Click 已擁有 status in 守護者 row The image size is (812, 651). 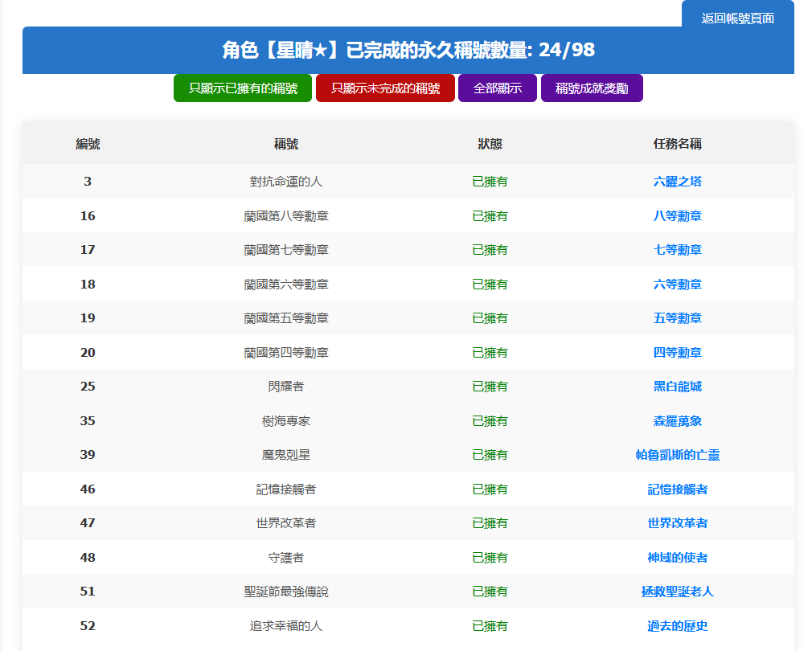coord(490,557)
